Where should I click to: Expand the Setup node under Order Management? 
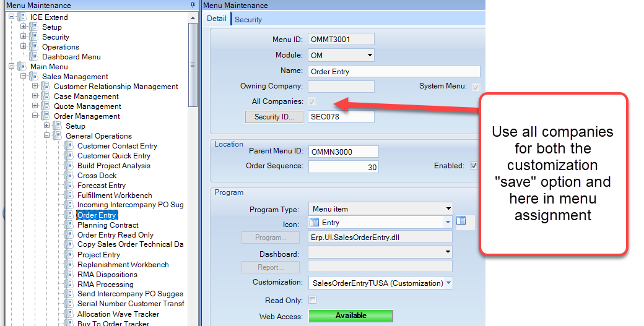[x=47, y=126]
